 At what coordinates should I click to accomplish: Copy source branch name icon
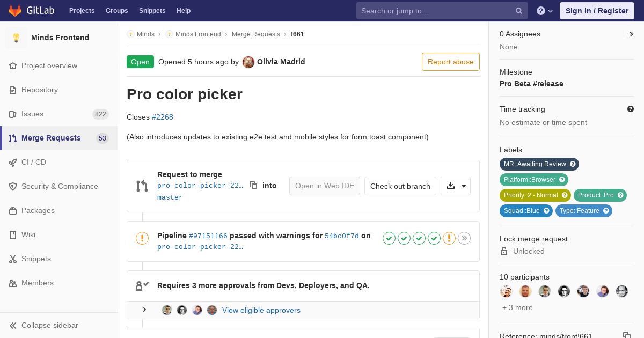[253, 185]
